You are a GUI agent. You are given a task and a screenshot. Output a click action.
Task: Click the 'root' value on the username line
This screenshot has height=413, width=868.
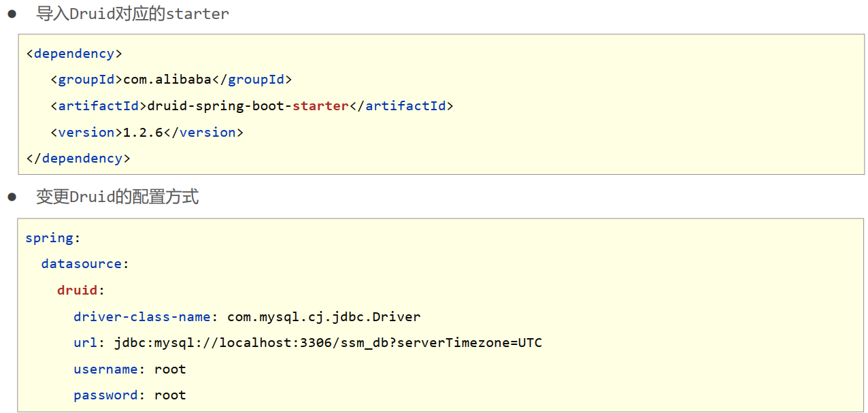coord(170,369)
